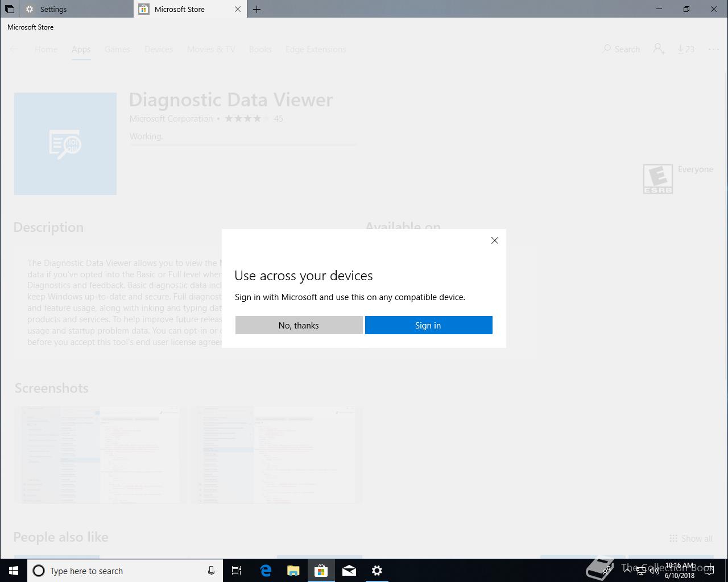Click the ESRB Everyone rating badge
728x582 pixels.
(x=658, y=179)
